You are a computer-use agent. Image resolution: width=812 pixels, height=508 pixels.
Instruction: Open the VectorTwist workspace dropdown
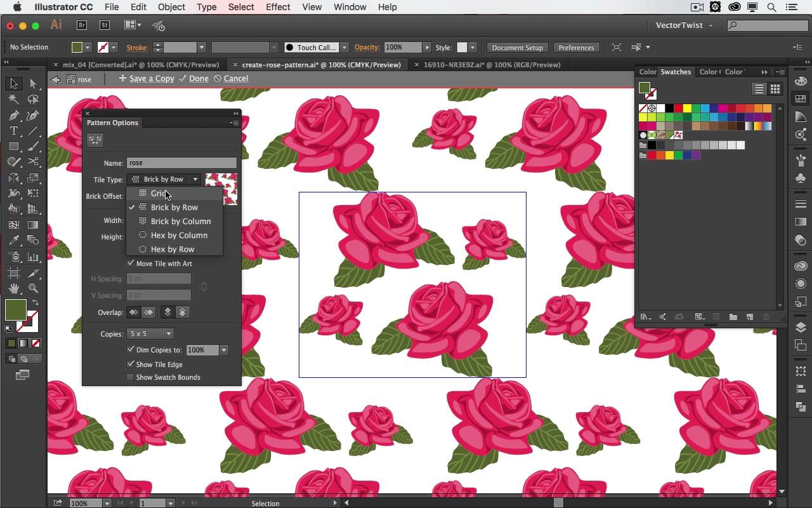pyautogui.click(x=684, y=25)
